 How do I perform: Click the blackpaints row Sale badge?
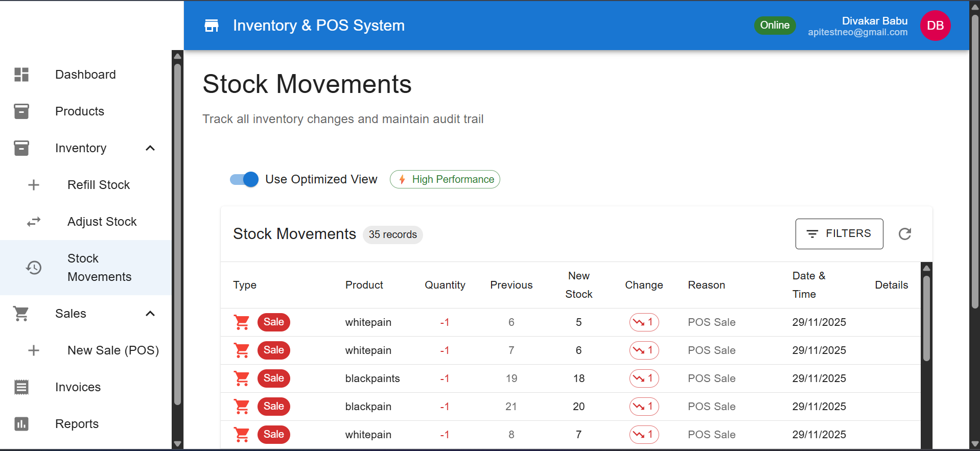click(x=273, y=378)
